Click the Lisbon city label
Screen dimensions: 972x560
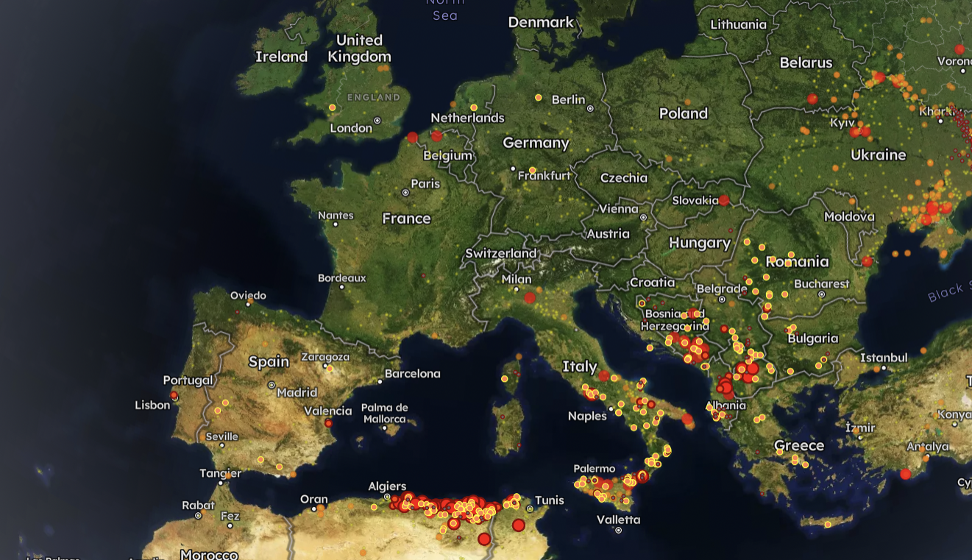click(x=152, y=405)
